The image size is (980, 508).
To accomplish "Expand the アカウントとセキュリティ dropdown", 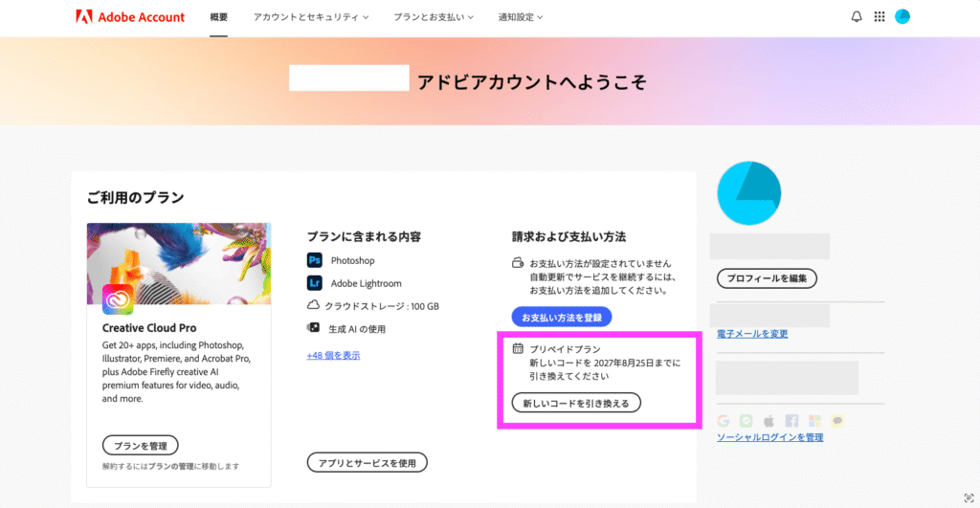I will tap(311, 17).
